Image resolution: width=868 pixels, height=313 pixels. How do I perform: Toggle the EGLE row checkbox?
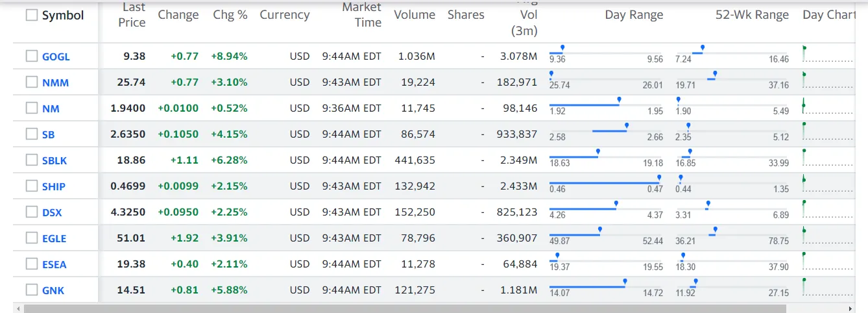pyautogui.click(x=32, y=238)
